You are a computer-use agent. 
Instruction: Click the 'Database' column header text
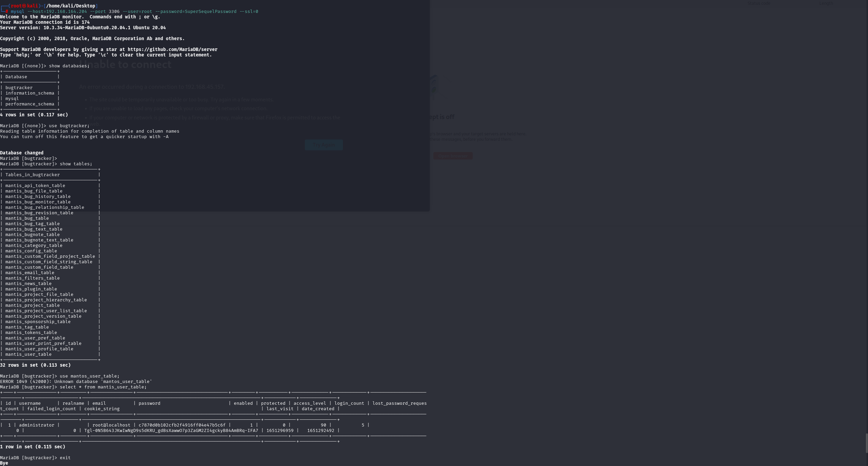click(x=16, y=77)
